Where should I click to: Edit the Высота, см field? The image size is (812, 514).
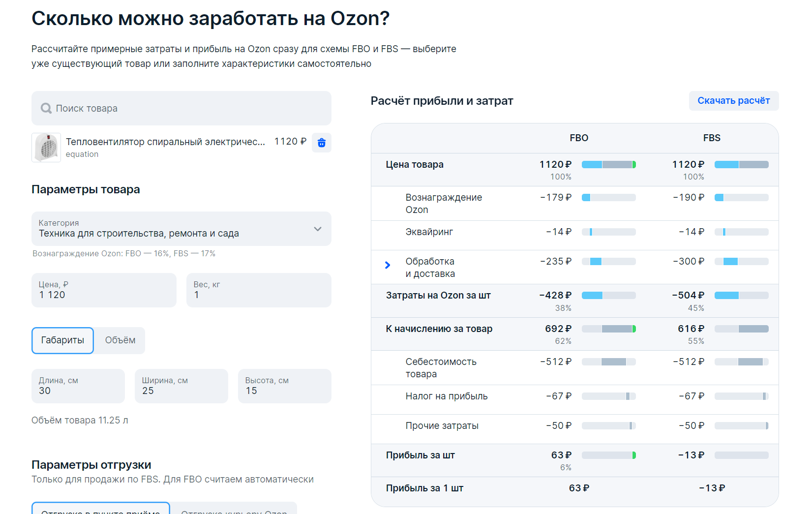(x=284, y=386)
